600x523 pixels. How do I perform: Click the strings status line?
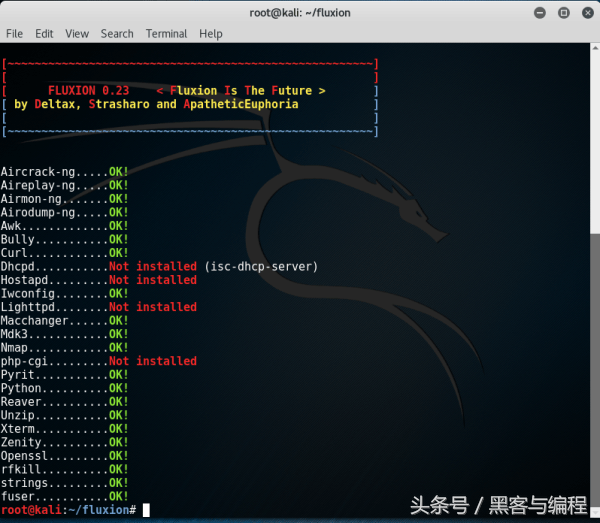click(64, 483)
